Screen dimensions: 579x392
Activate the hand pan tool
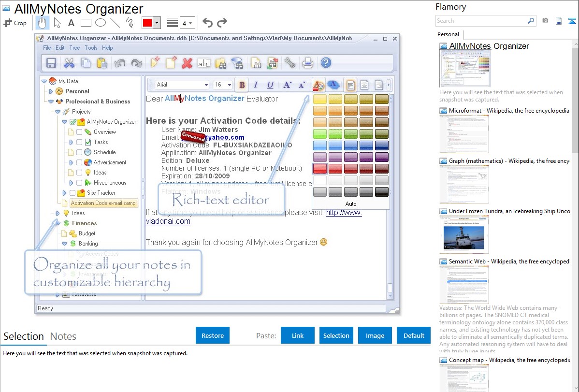coord(42,23)
